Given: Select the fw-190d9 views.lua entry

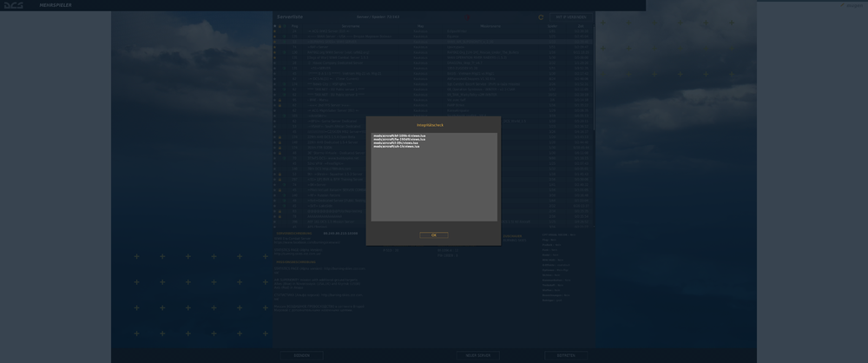Looking at the screenshot, I should coord(399,139).
